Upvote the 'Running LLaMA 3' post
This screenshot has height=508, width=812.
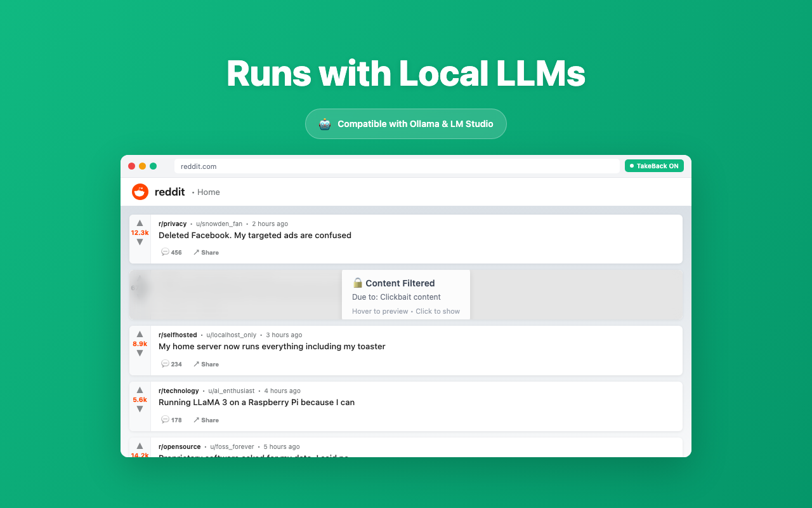point(140,390)
